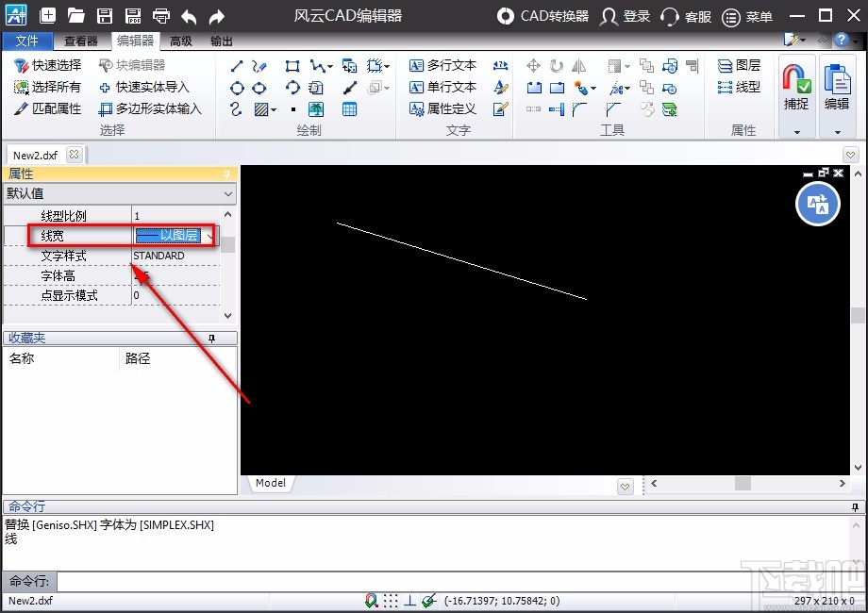
Task: Click the 登录 login button
Action: point(625,17)
